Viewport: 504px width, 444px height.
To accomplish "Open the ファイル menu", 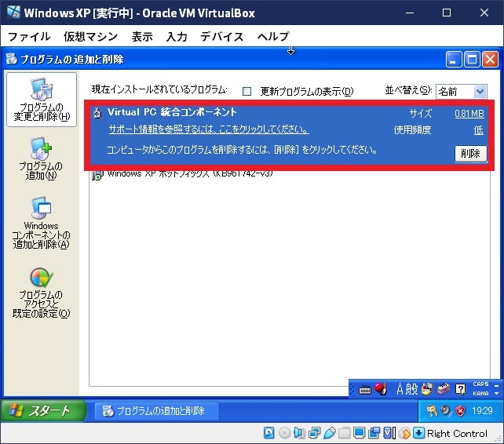I will pyautogui.click(x=29, y=36).
